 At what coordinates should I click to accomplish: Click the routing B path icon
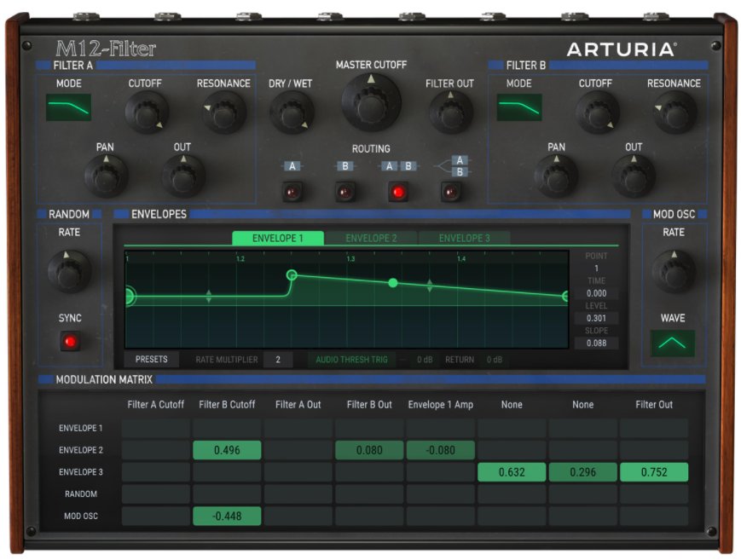point(344,165)
